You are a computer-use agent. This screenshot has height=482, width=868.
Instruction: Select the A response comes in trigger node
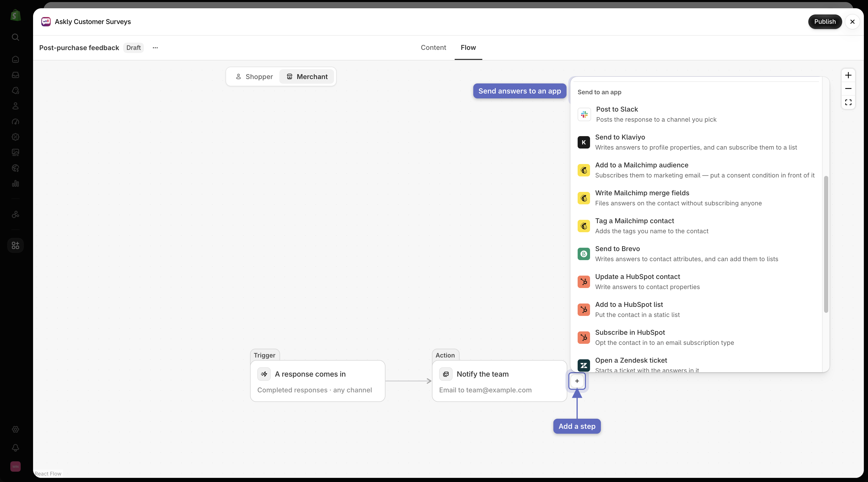[318, 381]
